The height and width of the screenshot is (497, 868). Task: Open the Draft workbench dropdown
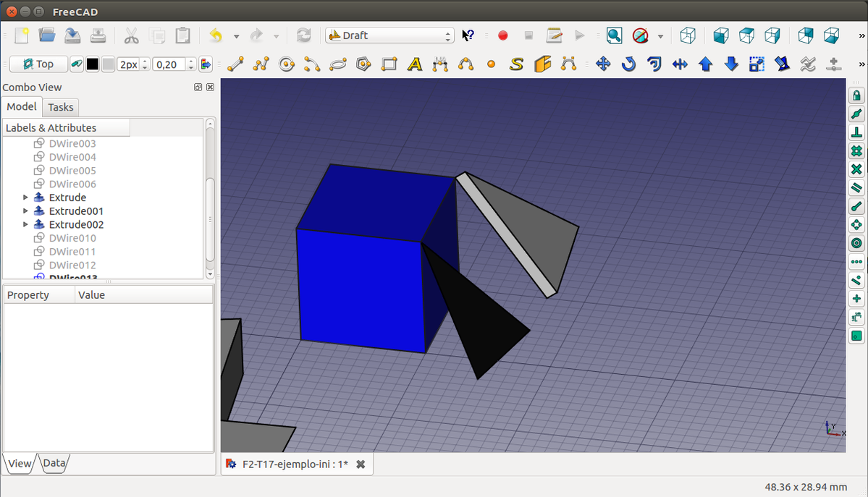tap(389, 35)
